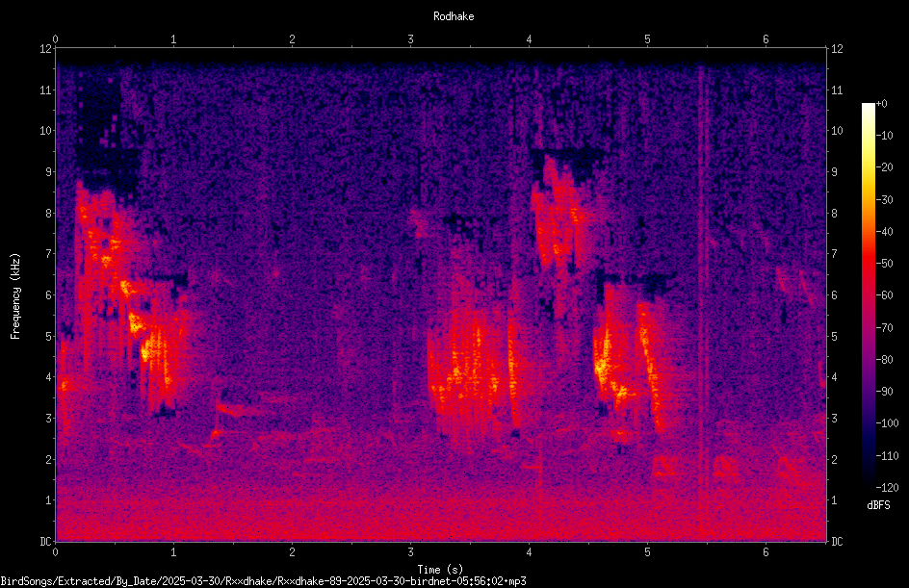This screenshot has width=909, height=588.
Task: Click the 2 tick on the bottom time axis
Action: [x=292, y=552]
